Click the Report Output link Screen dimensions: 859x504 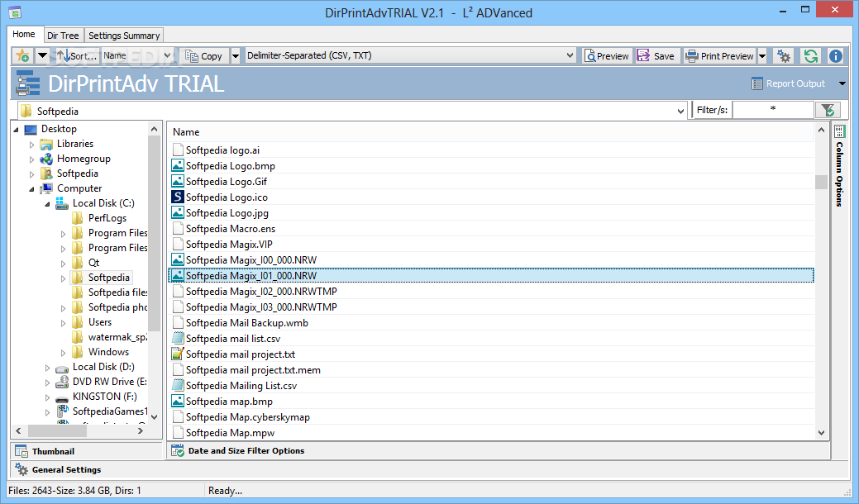788,83
